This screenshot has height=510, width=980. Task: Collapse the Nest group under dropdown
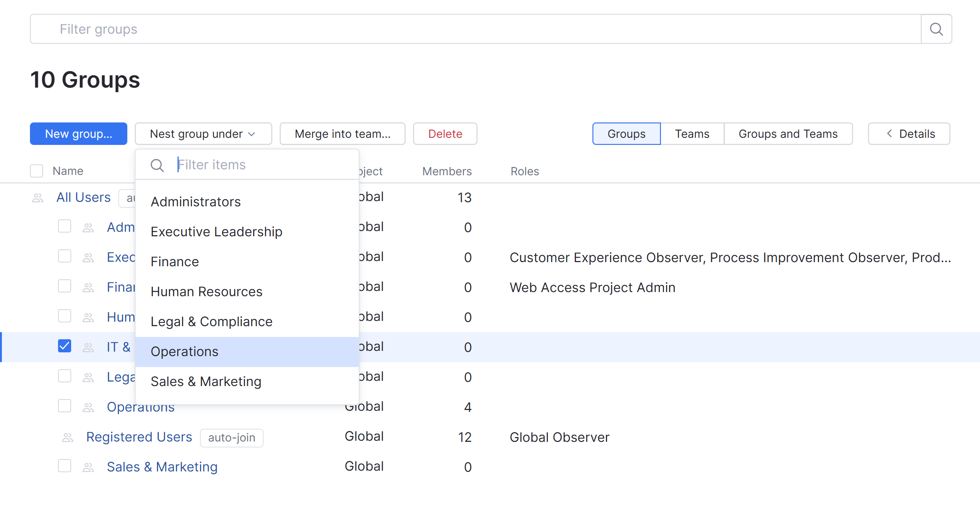point(203,134)
